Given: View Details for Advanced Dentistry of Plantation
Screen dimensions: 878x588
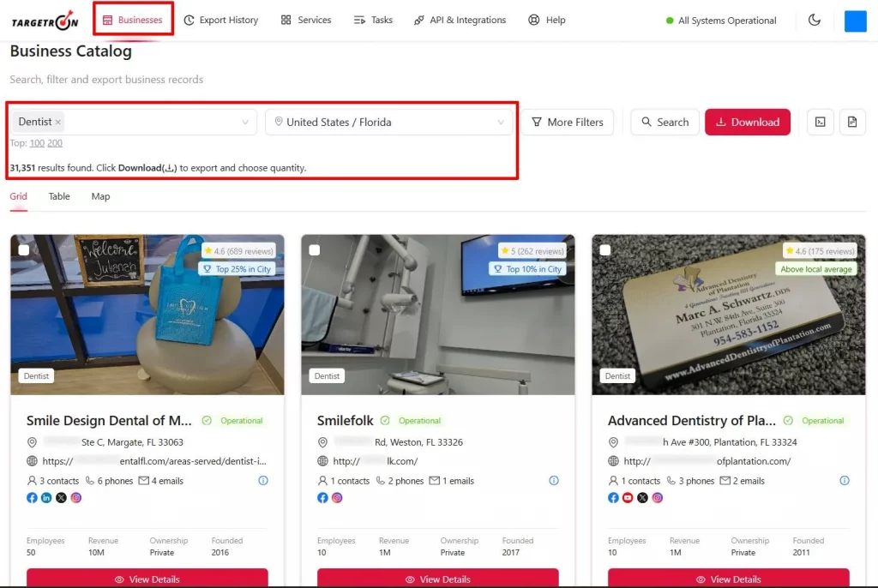Looking at the screenshot, I should pos(729,579).
